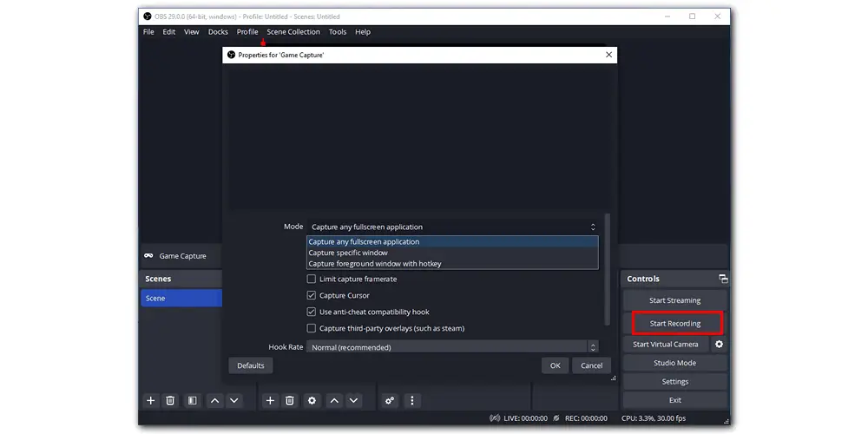Click the live streaming status icon
This screenshot has height=434, width=868.
click(x=495, y=418)
